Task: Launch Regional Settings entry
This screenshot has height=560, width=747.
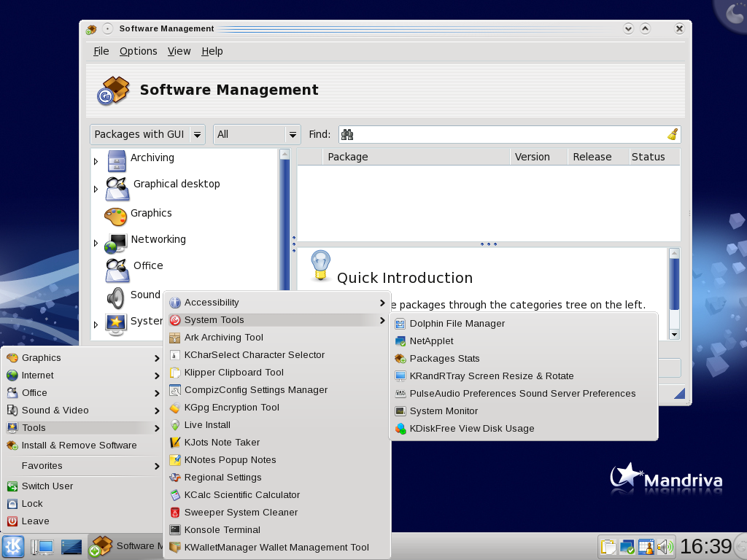Action: pyautogui.click(x=277, y=478)
